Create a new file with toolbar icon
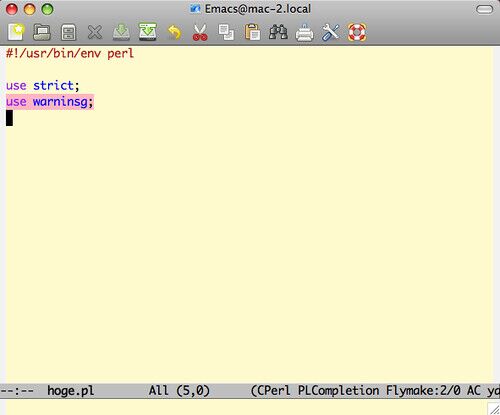Screen dimensions: 500x415 pyautogui.click(x=16, y=32)
